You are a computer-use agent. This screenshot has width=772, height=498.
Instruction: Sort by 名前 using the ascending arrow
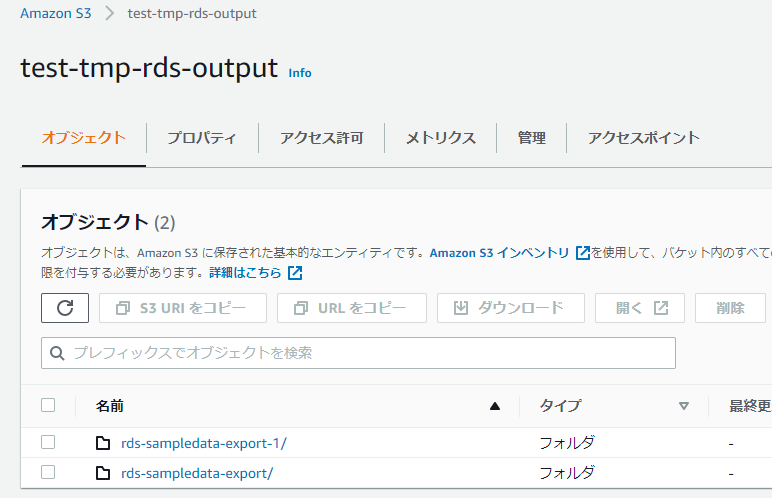495,406
